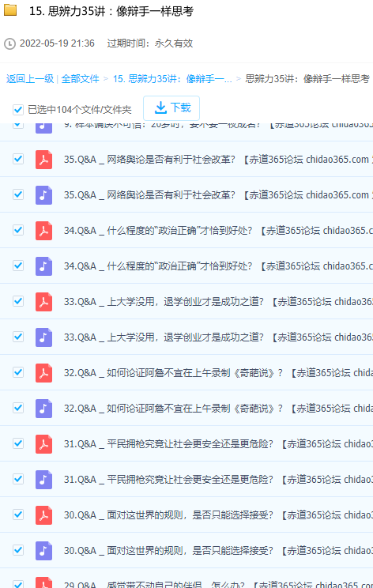
Task: Go back via 返回上一级 link
Action: click(x=30, y=79)
